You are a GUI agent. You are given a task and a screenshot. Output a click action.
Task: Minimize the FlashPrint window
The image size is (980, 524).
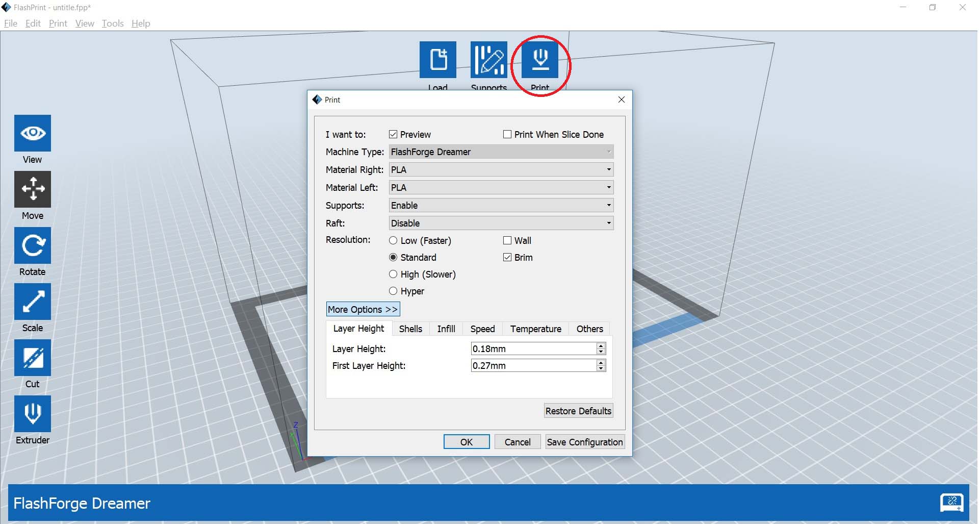[x=903, y=8]
